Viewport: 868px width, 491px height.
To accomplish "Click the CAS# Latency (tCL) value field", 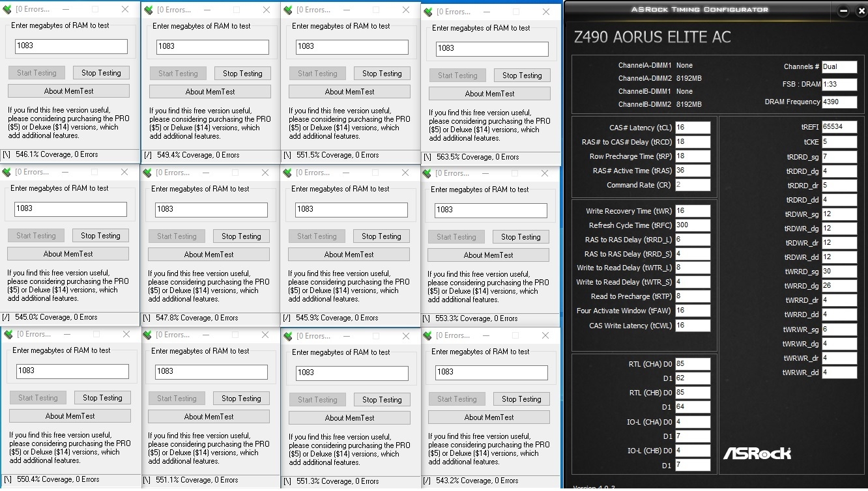I will (x=693, y=128).
